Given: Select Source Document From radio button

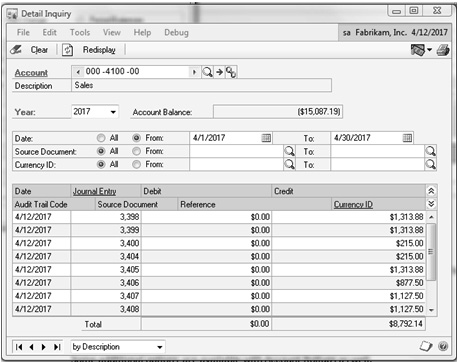Looking at the screenshot, I should 136,151.
